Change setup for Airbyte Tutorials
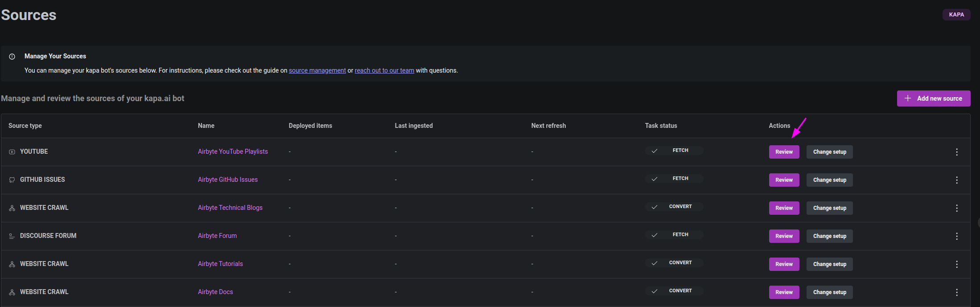 (830, 264)
